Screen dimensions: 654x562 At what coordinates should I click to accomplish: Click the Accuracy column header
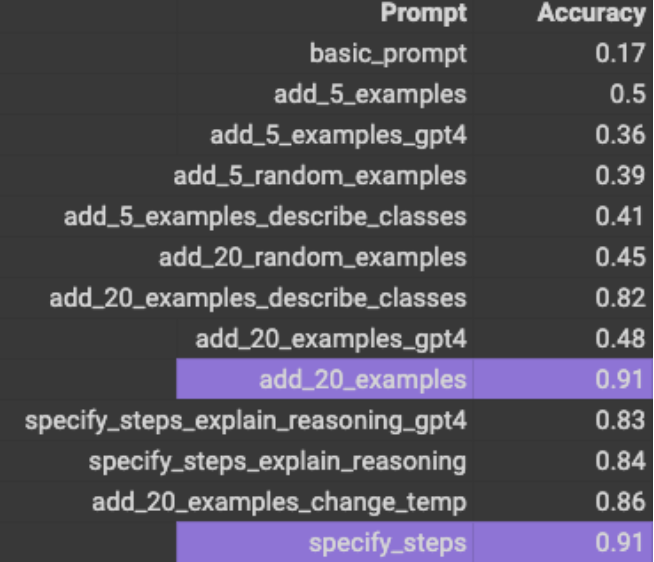tap(591, 14)
